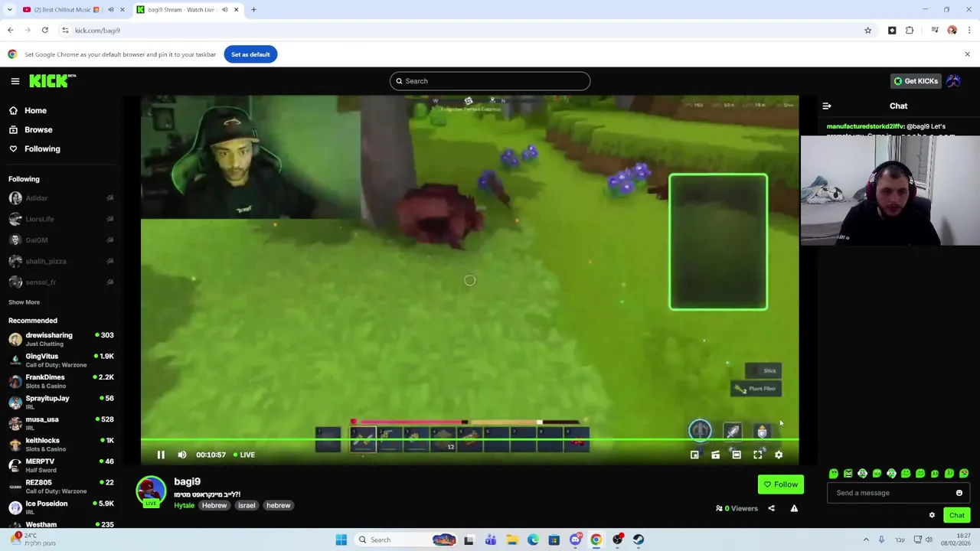Image resolution: width=980 pixels, height=551 pixels.
Task: Click the KICK logo
Action: click(52, 80)
